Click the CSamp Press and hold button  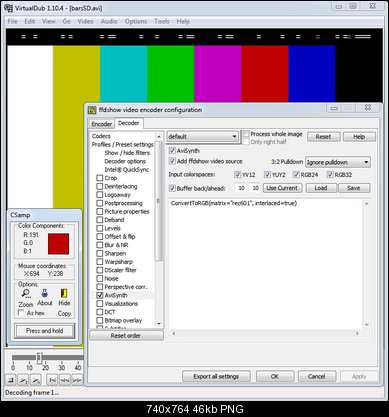(44, 331)
